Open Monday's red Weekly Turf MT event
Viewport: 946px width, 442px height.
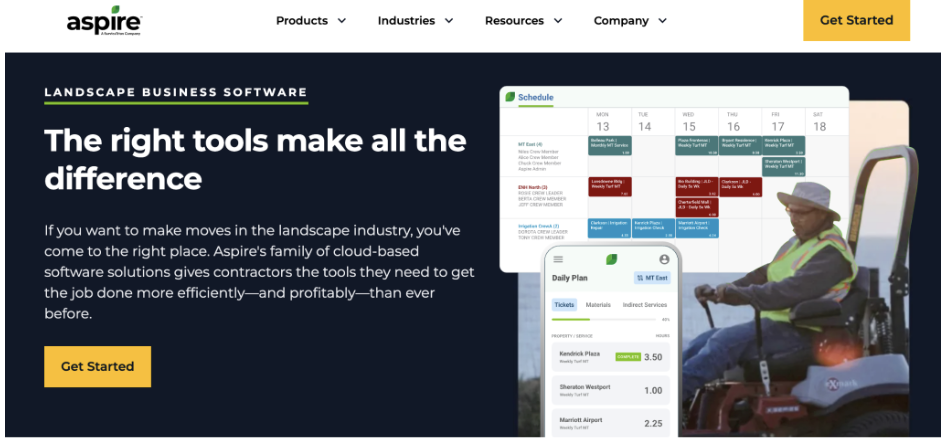pyautogui.click(x=610, y=186)
